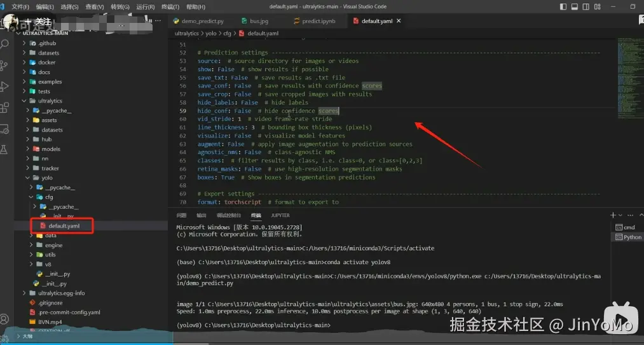Select the v8 folder in explorer
This screenshot has width=644, height=345.
point(48,264)
